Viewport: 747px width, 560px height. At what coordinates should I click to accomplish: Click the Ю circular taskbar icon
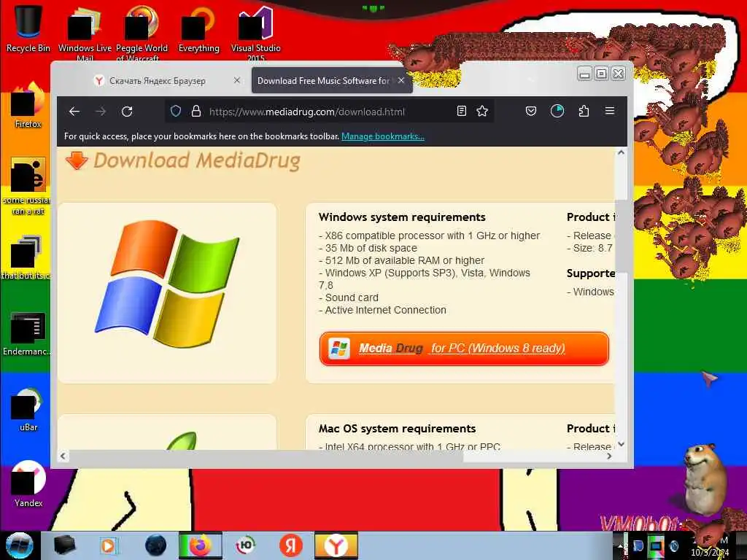coord(246,545)
